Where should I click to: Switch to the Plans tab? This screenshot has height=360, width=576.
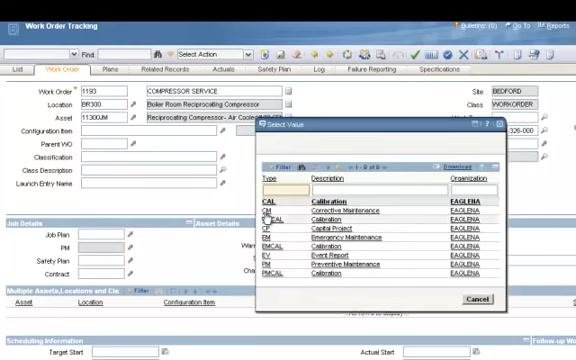pyautogui.click(x=110, y=69)
